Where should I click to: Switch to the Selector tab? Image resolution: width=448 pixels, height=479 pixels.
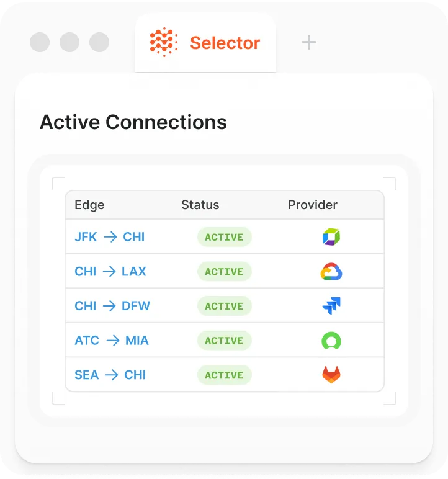pos(225,43)
